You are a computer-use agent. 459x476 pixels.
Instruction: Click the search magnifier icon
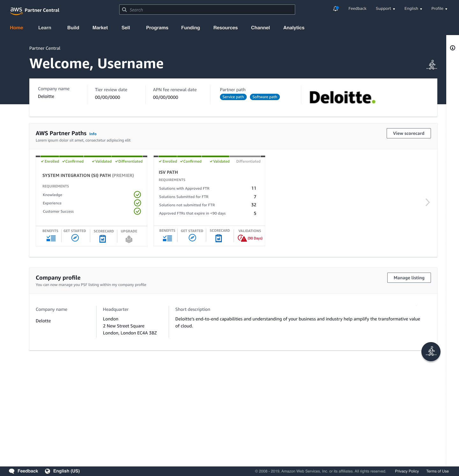coord(124,10)
